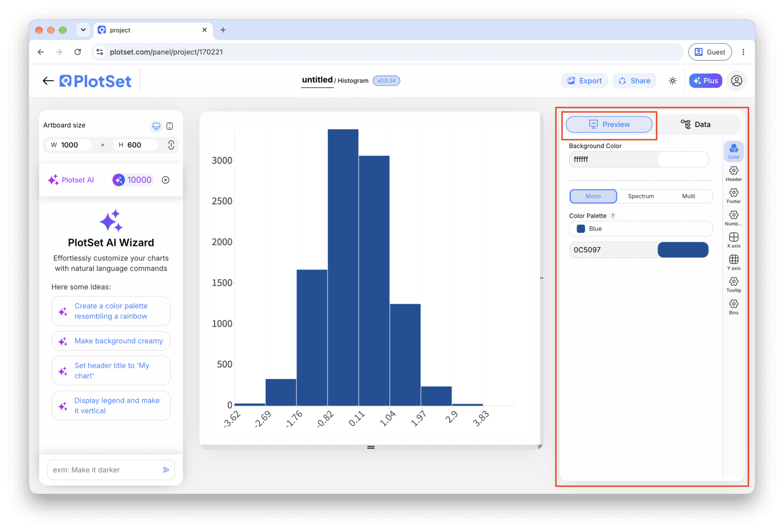Edit the 0C5097 hex color field

[x=613, y=250]
